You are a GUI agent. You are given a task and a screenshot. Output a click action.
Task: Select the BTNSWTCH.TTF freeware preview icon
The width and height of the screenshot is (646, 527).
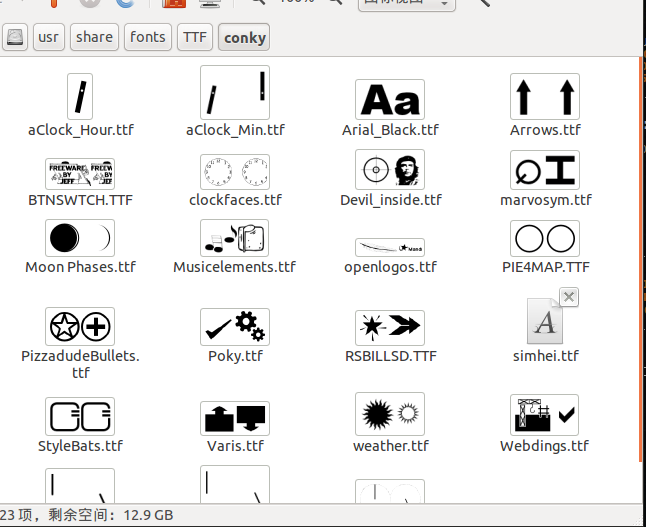coord(80,173)
